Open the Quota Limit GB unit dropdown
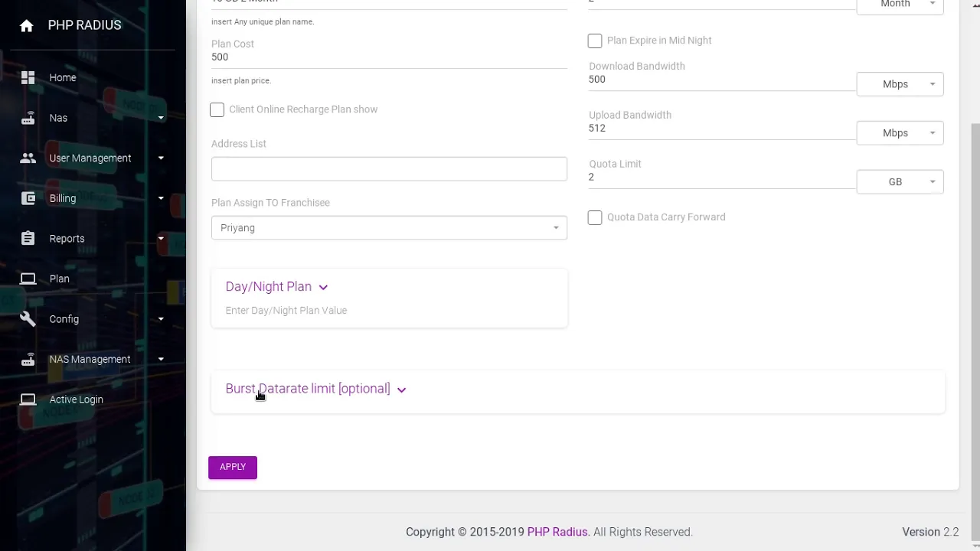980x551 pixels. (x=900, y=182)
